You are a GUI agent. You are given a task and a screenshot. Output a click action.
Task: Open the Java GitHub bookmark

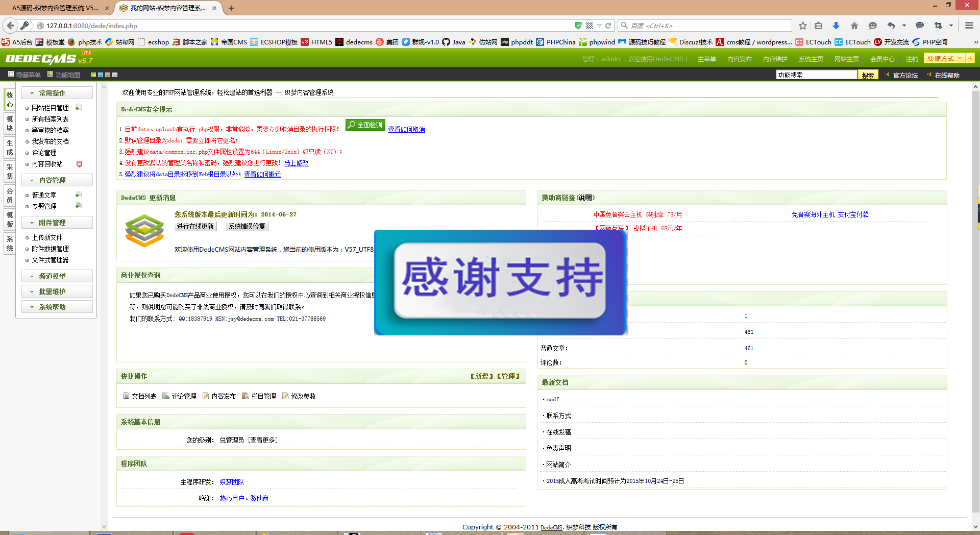point(454,42)
